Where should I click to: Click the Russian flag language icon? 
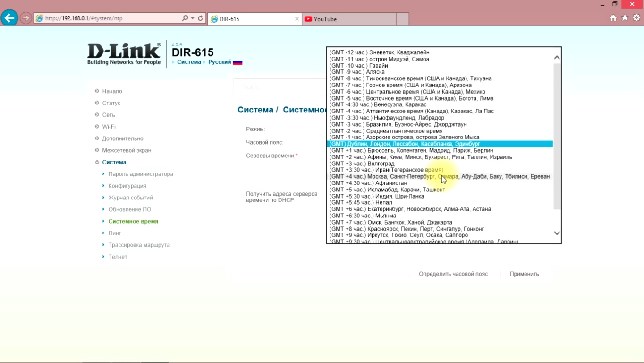(237, 62)
